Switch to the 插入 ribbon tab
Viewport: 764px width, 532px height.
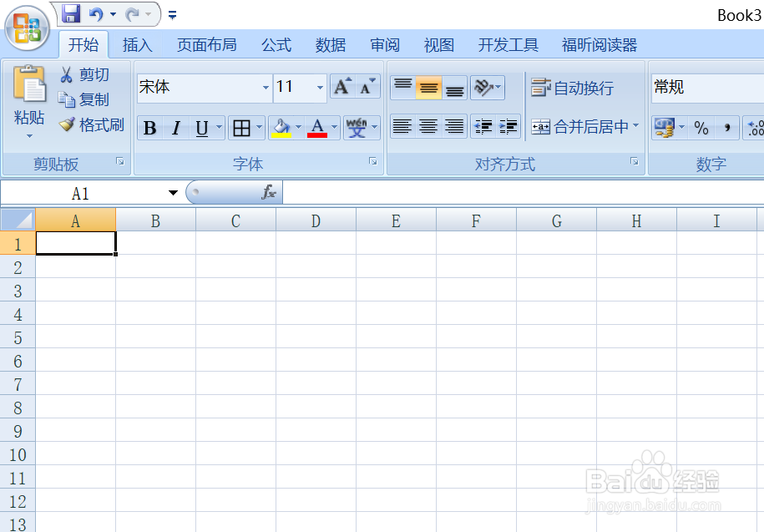[x=137, y=44]
